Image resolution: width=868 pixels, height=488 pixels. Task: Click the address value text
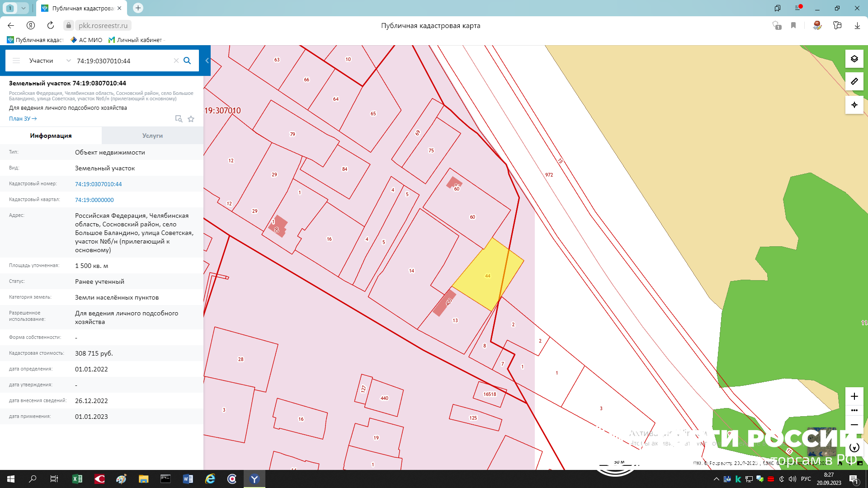(x=134, y=233)
